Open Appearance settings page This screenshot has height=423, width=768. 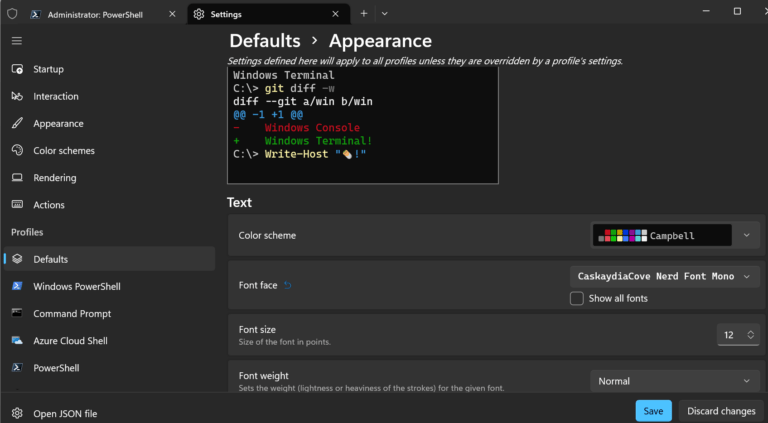pyautogui.click(x=109, y=123)
